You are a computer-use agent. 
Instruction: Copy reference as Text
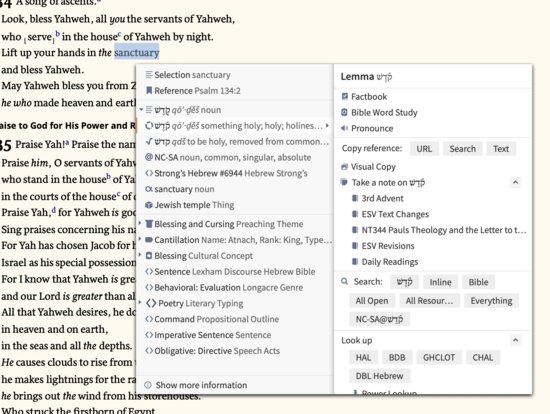click(501, 149)
